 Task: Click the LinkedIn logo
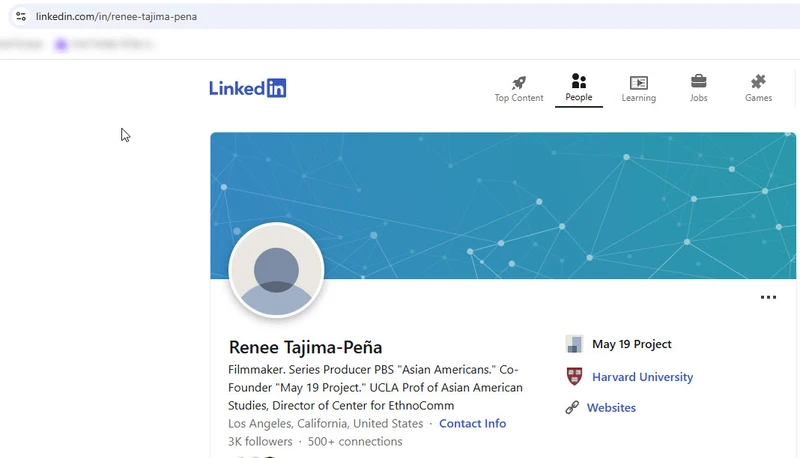pyautogui.click(x=247, y=88)
